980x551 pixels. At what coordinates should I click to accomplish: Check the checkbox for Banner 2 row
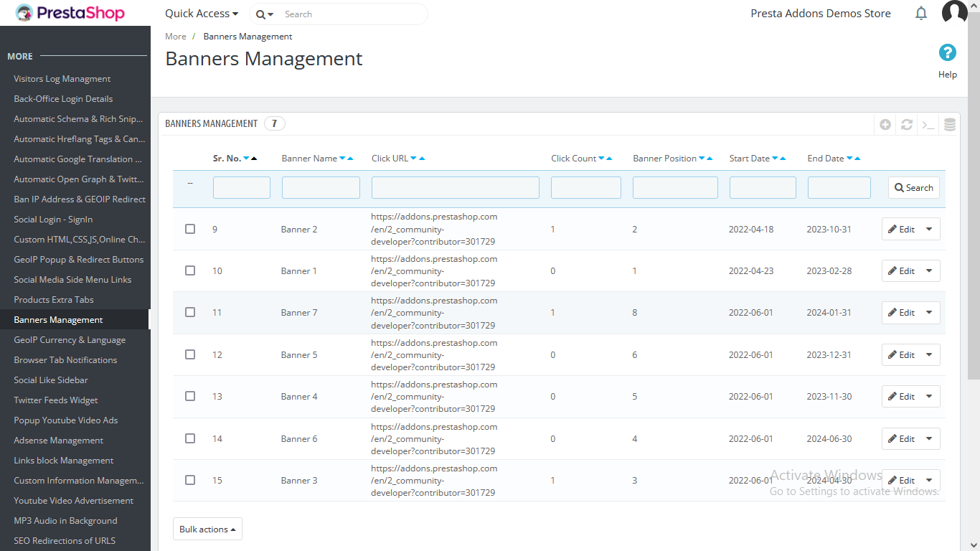[x=190, y=229]
